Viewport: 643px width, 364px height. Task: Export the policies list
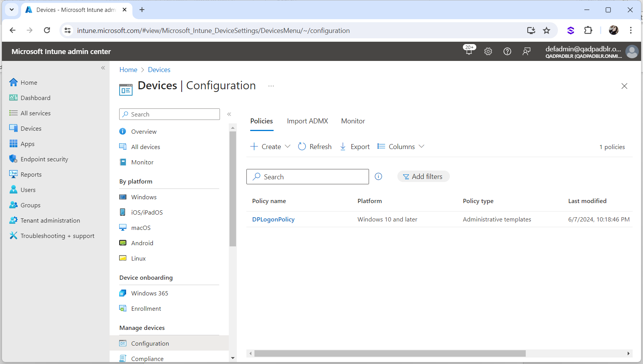pos(355,146)
